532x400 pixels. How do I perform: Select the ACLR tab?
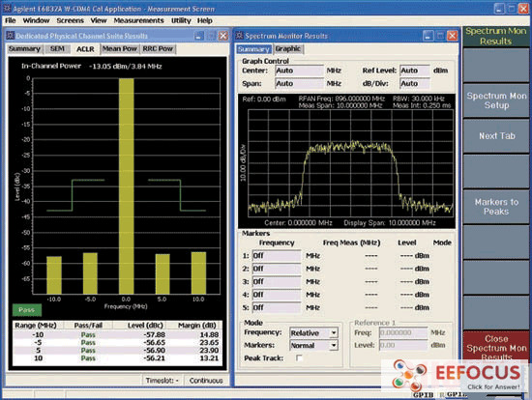coord(85,49)
